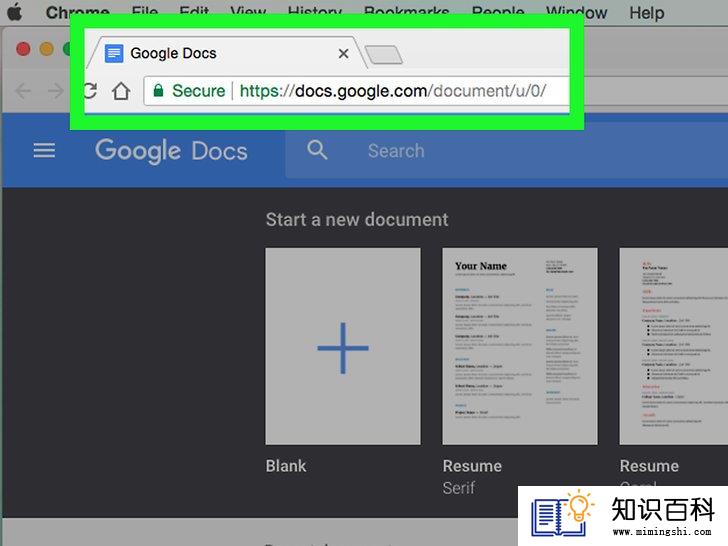Click the search magnifier icon
Screen dimensions: 728x546
(317, 150)
